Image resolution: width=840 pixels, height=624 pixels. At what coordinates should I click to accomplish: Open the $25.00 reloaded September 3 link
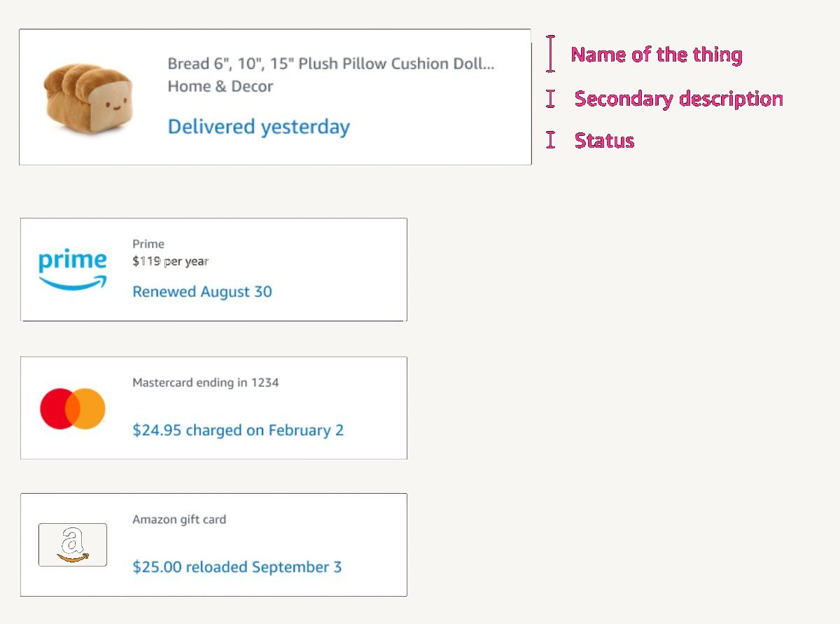click(237, 567)
